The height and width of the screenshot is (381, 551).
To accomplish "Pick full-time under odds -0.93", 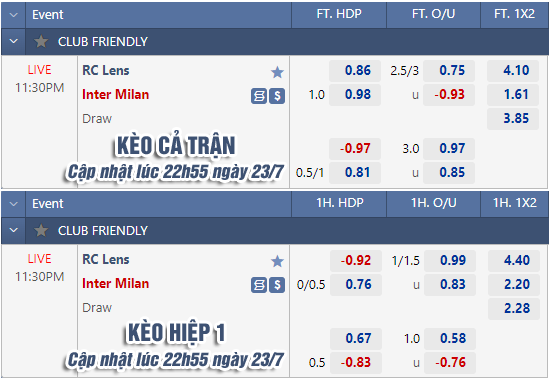I will tap(449, 95).
